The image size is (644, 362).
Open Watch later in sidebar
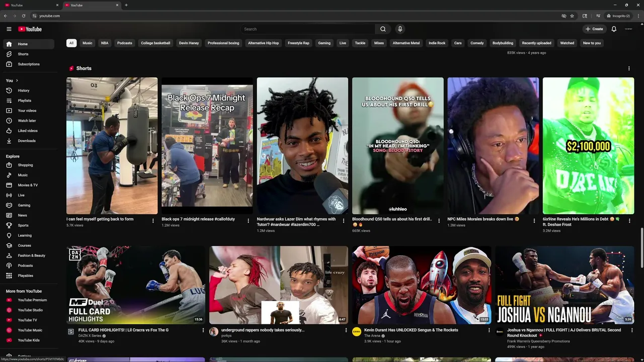point(28,121)
